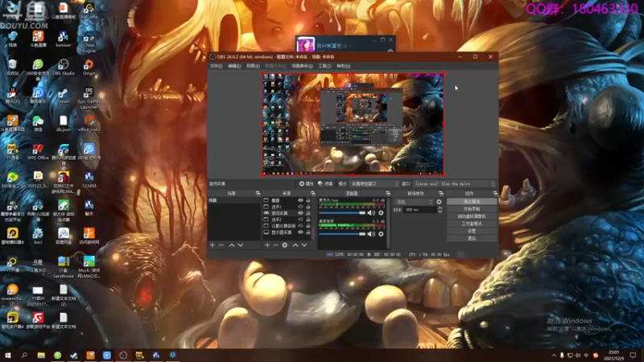Select db.json file on desktop

point(64,124)
